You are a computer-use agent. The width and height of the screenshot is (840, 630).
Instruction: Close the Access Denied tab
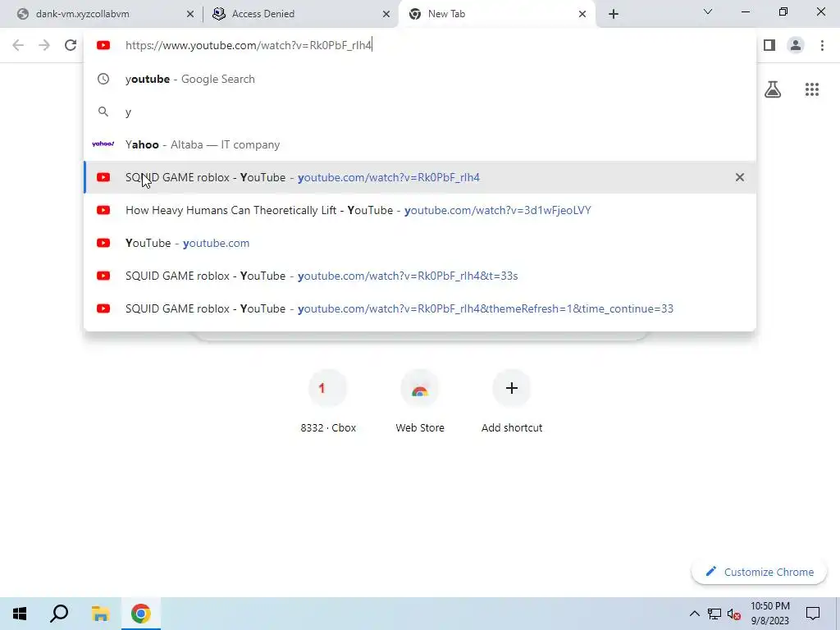click(386, 14)
